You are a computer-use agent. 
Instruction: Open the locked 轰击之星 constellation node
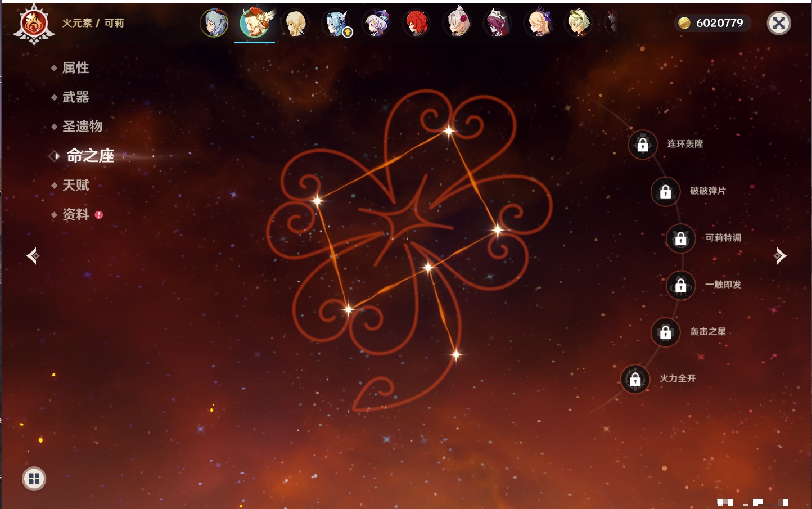click(x=666, y=332)
